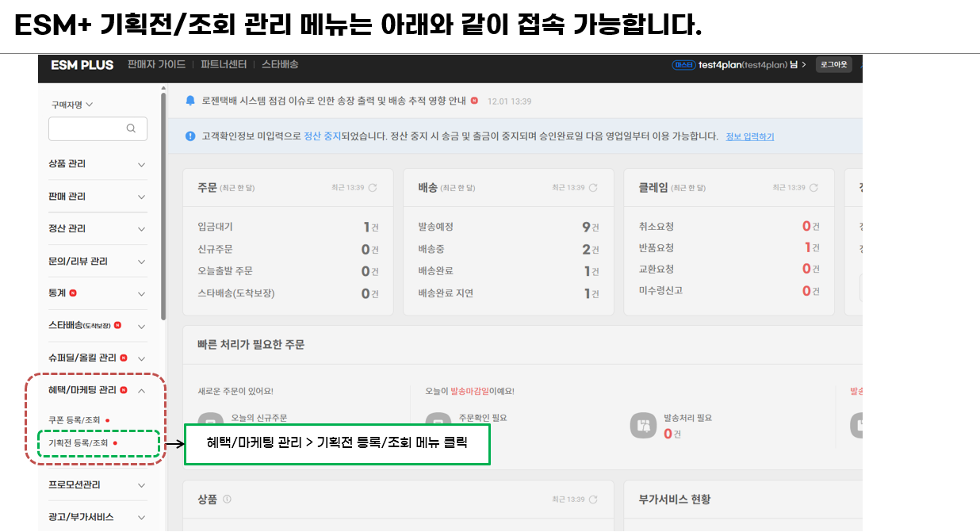980x532 pixels.
Task: Click the 오늘출발 주문 row
Action: (x=288, y=271)
